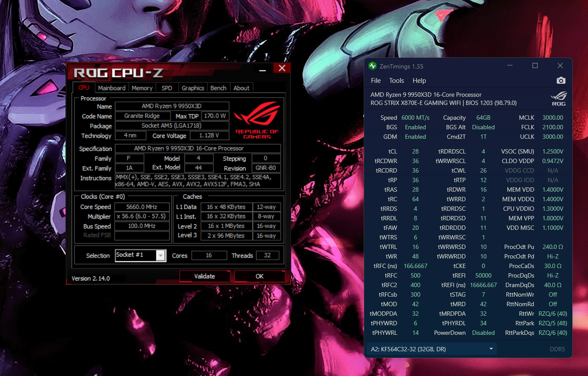Close the ROG CPU-Z window
This screenshot has height=376, width=588.
282,69
